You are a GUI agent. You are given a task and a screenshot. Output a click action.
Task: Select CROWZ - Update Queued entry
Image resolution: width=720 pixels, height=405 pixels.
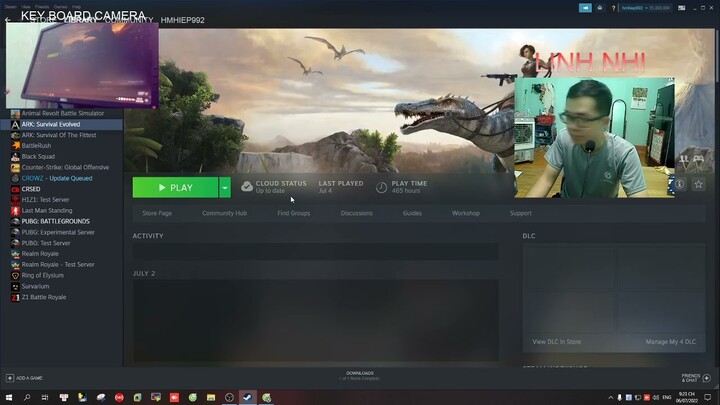click(57, 178)
